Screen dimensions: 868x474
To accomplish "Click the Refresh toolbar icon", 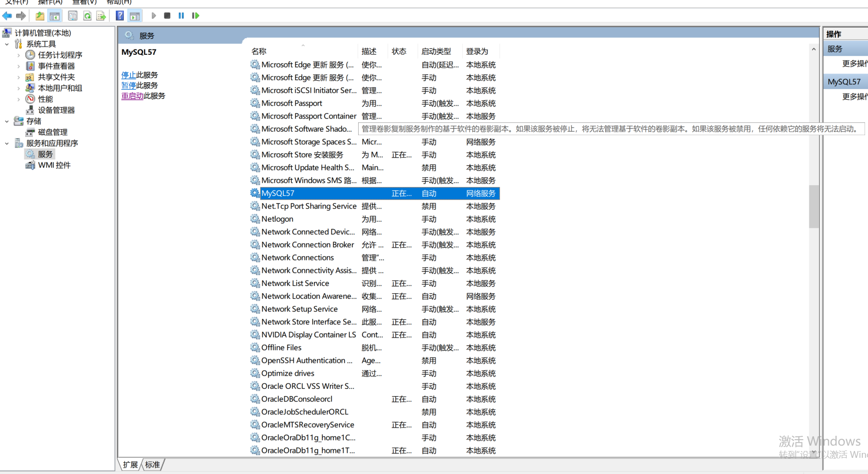I will click(x=87, y=16).
